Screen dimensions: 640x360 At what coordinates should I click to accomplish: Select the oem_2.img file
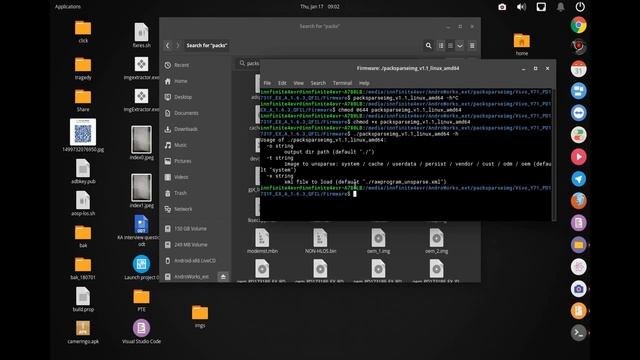tap(436, 241)
